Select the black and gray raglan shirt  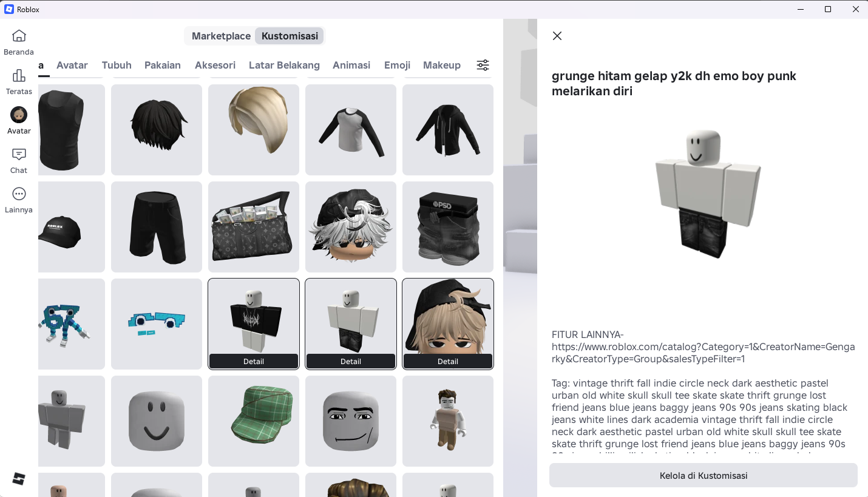coord(351,130)
